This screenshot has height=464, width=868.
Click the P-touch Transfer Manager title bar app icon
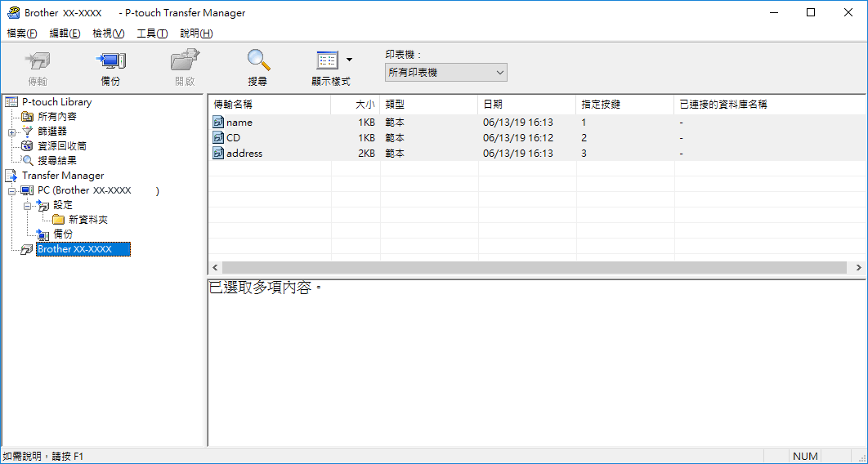pyautogui.click(x=13, y=12)
